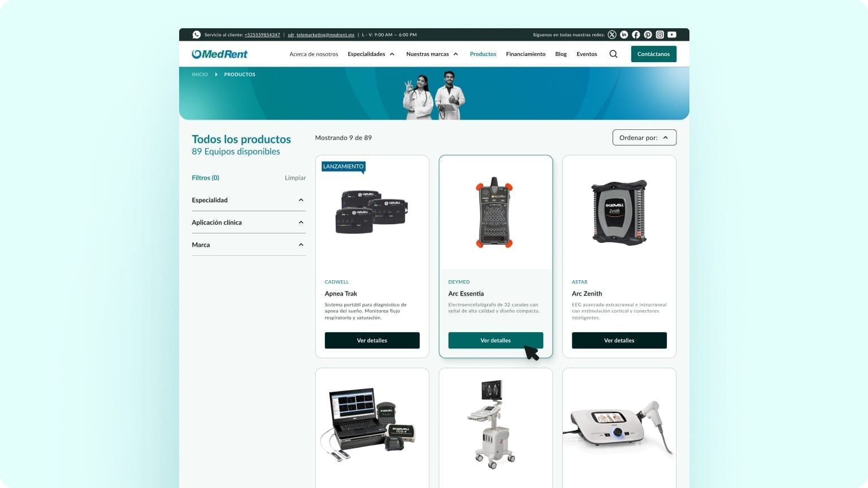Click the '89 Equipos disponibles' text

[236, 151]
